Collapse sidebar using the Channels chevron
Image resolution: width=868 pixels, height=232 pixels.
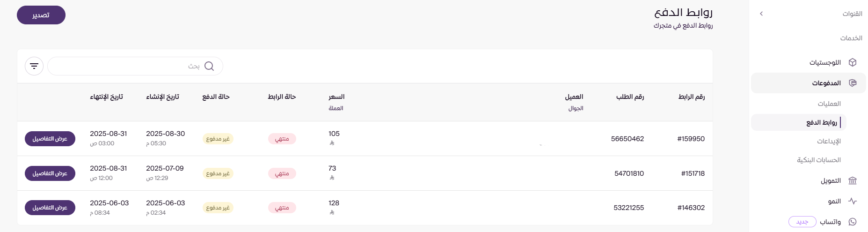click(x=761, y=14)
